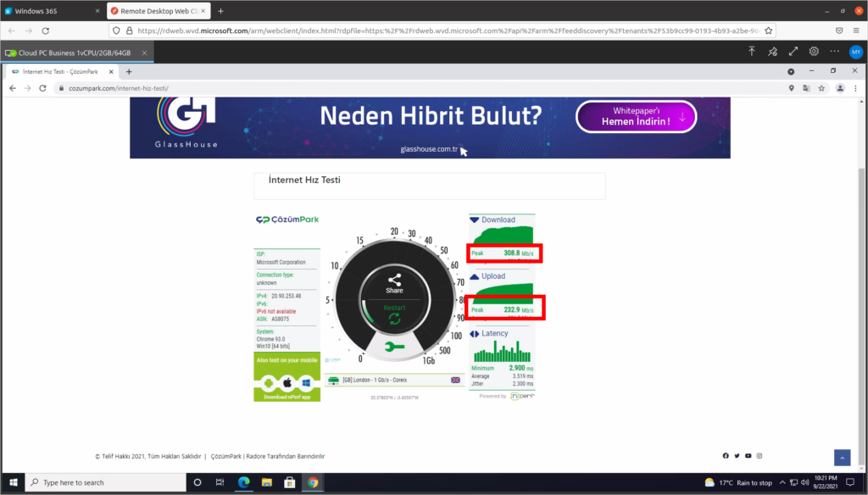Viewport: 868px width, 495px height.
Task: Click the rdweb.wvd.microsoft.com URL bar
Action: coord(442,31)
